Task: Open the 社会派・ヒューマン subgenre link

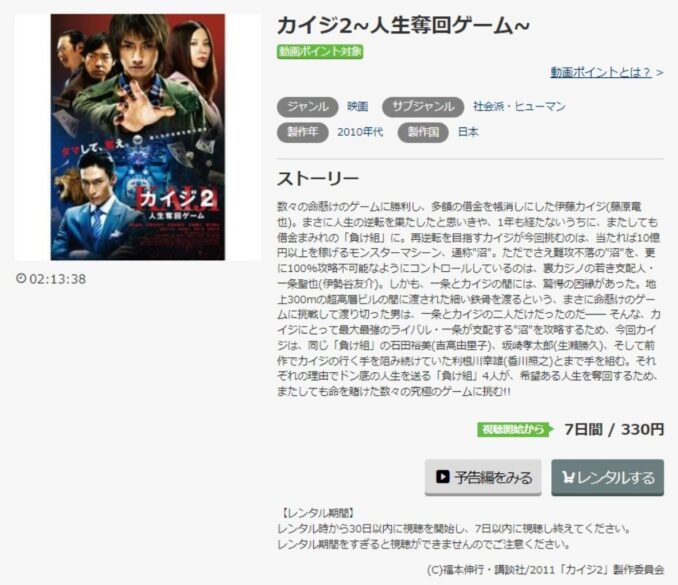Action: pyautogui.click(x=519, y=106)
